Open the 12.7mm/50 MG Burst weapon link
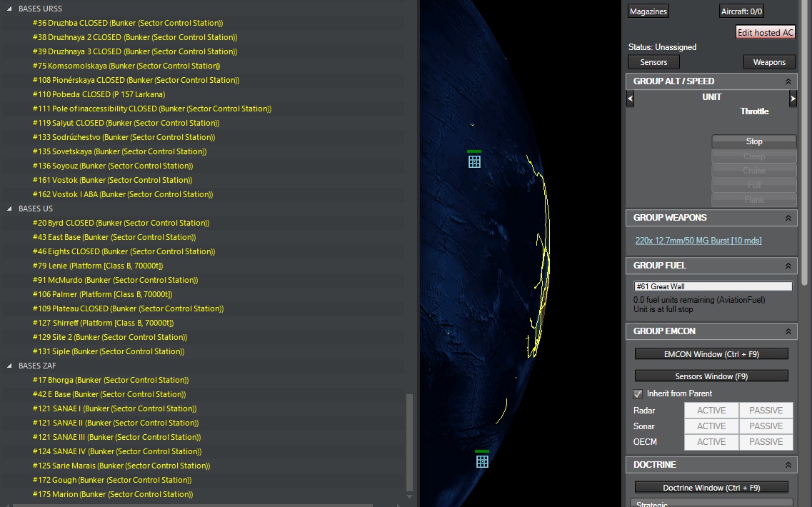 (x=698, y=241)
